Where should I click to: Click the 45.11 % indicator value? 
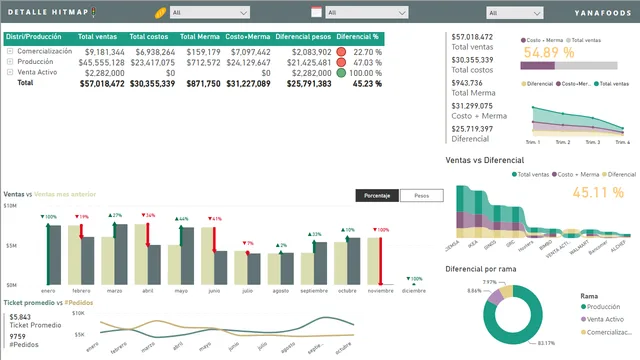598,192
